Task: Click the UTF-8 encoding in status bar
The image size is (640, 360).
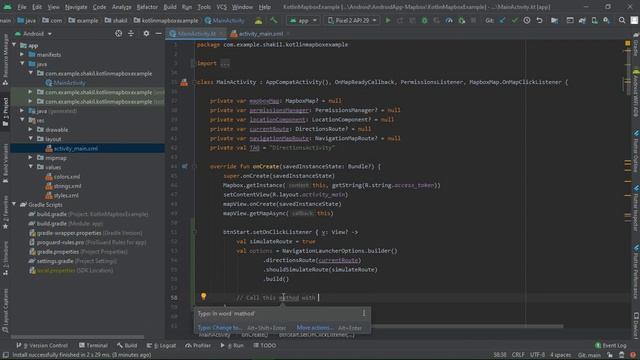Action: click(538, 355)
